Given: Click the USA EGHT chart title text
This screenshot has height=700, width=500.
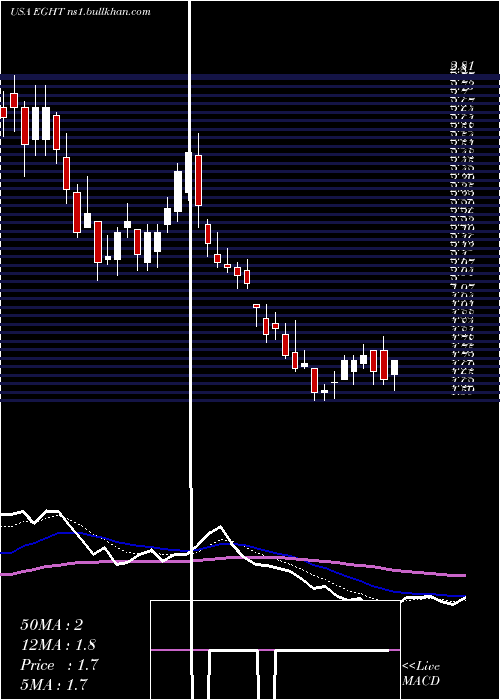Looking at the screenshot, I should (x=80, y=12).
